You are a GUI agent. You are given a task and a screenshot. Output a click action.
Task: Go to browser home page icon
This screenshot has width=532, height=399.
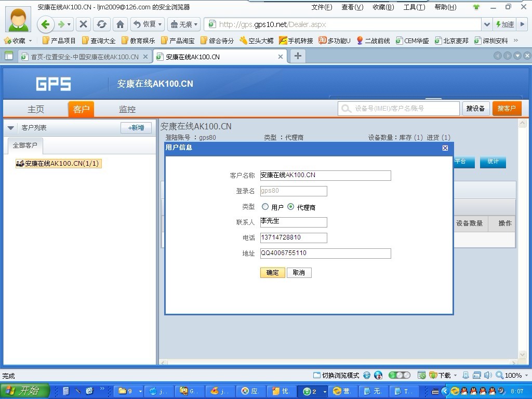click(121, 24)
